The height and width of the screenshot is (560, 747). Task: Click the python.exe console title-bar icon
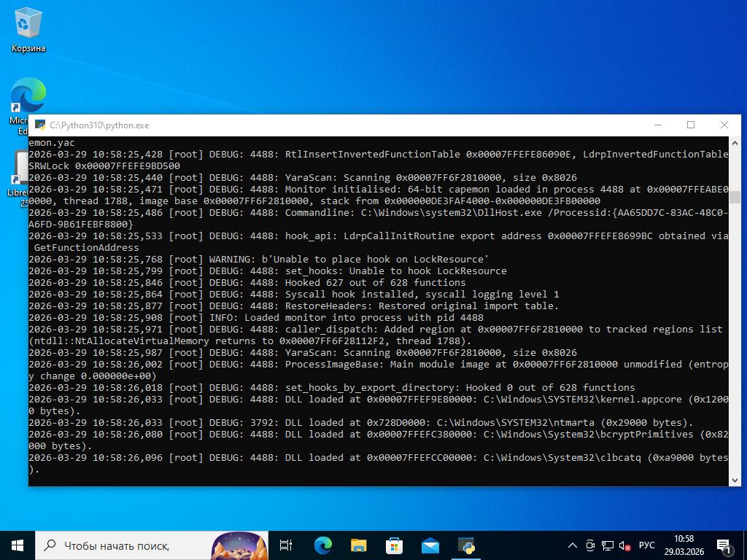click(x=40, y=125)
